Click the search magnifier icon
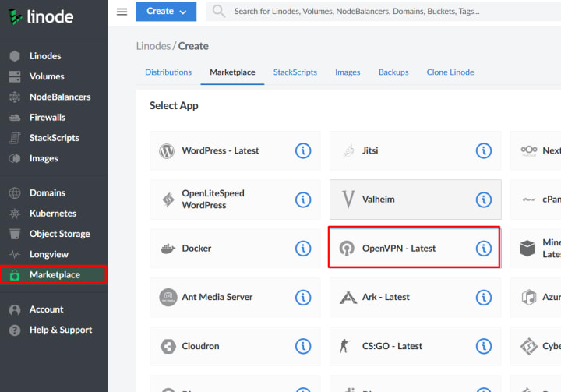This screenshot has height=392, width=561. 219,11
